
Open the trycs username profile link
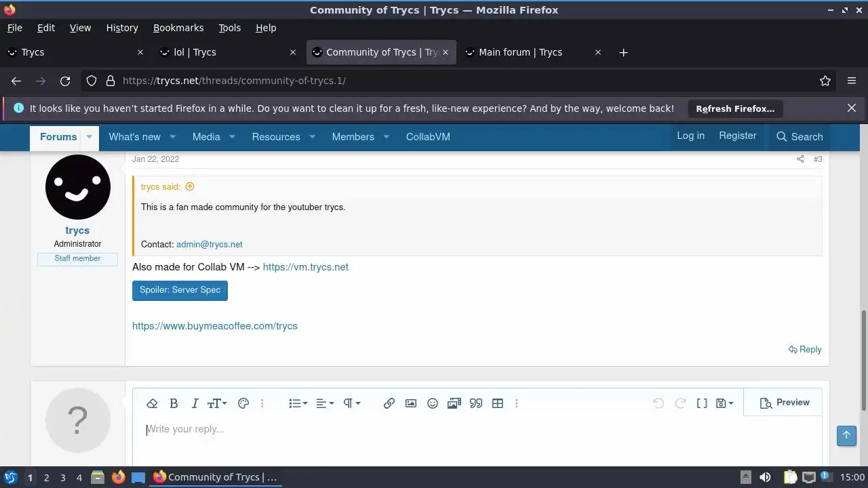point(77,230)
